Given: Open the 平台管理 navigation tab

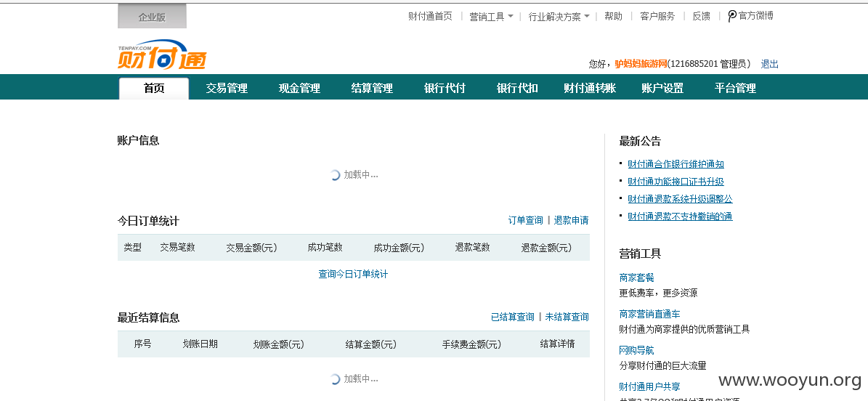Looking at the screenshot, I should pos(735,88).
